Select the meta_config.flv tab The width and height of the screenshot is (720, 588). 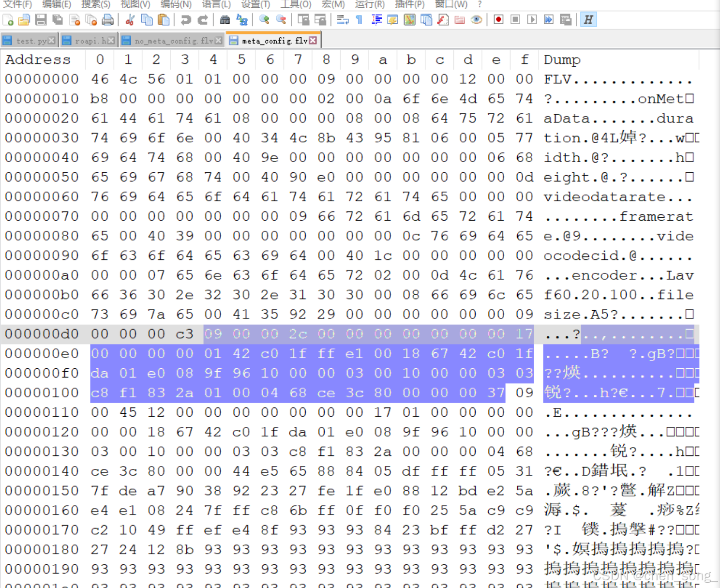point(274,41)
